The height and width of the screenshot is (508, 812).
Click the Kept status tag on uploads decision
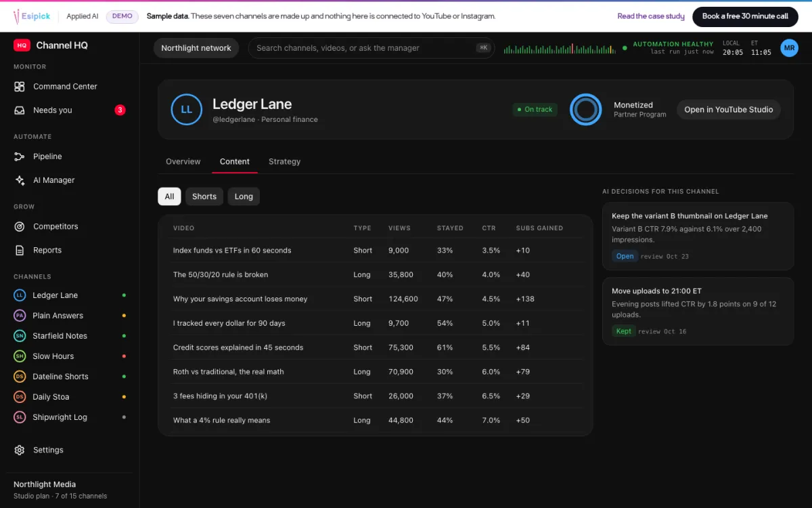624,331
